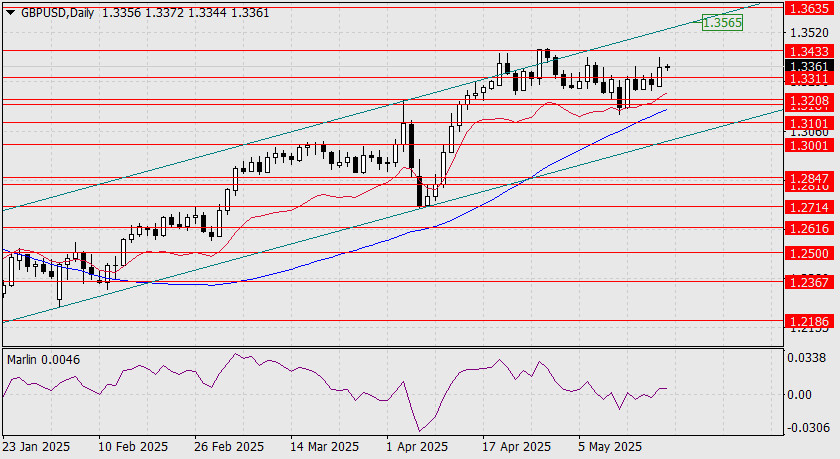The height and width of the screenshot is (459, 840).
Task: Click the 1.2616 level label
Action: [x=809, y=229]
